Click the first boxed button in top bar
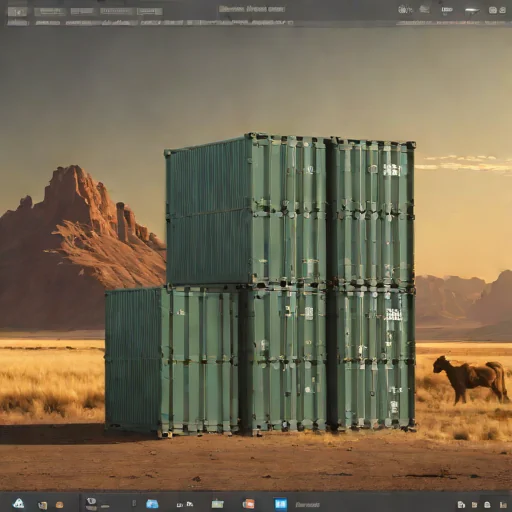This screenshot has height=512, width=512. [18, 12]
